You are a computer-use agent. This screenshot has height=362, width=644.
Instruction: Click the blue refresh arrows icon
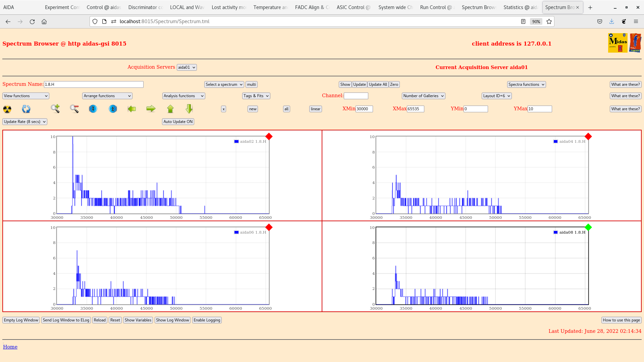[26, 109]
